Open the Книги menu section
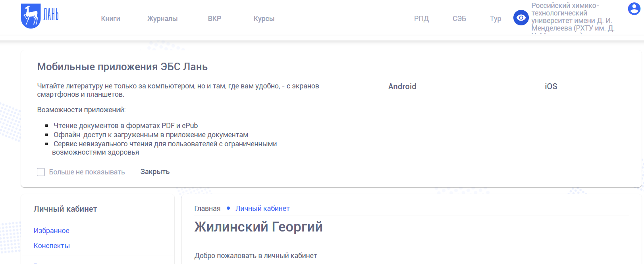644x264 pixels. (x=110, y=19)
